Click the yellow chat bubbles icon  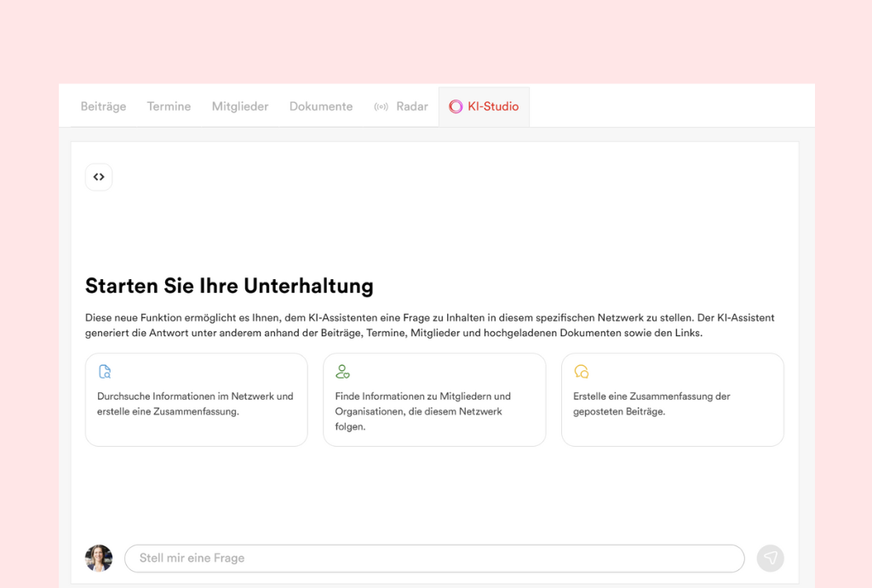pos(582,372)
